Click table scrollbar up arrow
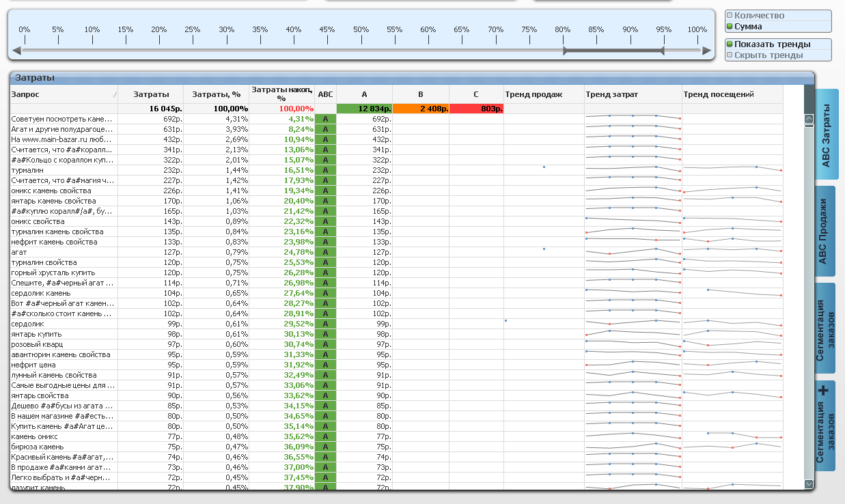Screen dimensions: 845x504 809,118
